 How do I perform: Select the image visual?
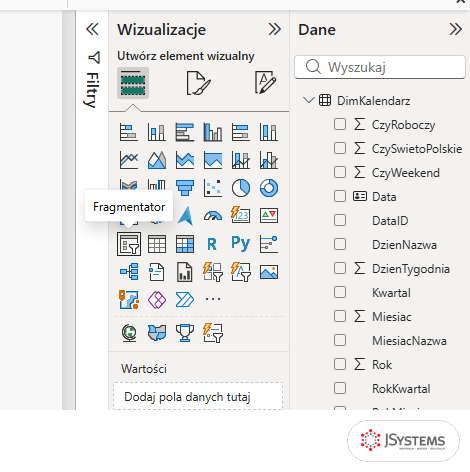[x=269, y=272]
